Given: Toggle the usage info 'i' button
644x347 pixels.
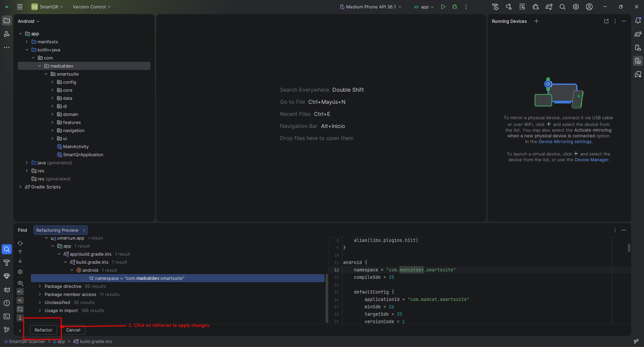Looking at the screenshot, I should pos(20,318).
